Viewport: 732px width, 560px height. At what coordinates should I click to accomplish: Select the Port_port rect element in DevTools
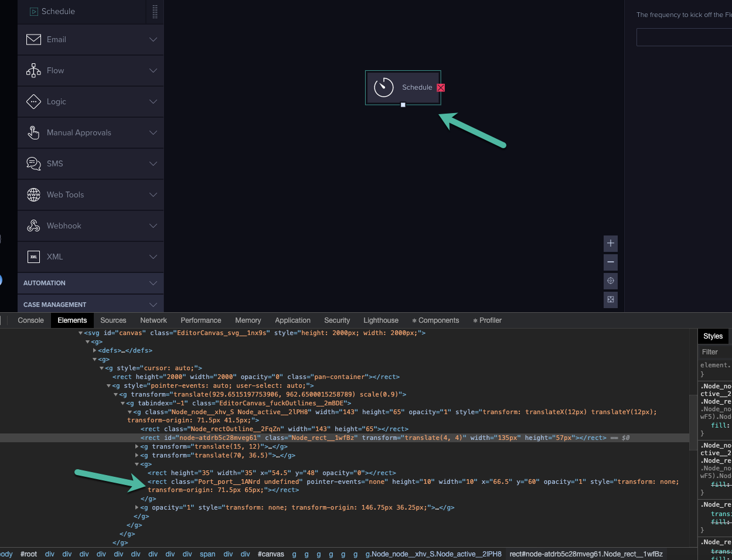point(234,482)
